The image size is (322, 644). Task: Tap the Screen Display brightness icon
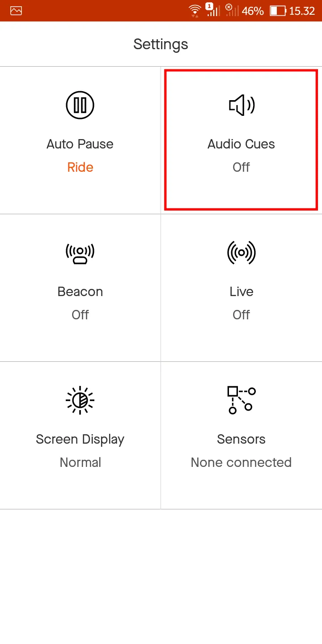80,400
